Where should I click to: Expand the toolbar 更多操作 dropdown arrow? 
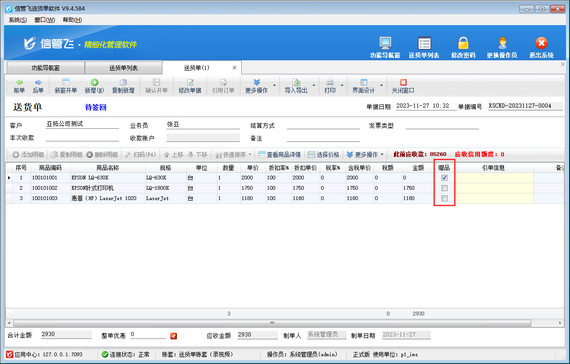pos(274,86)
